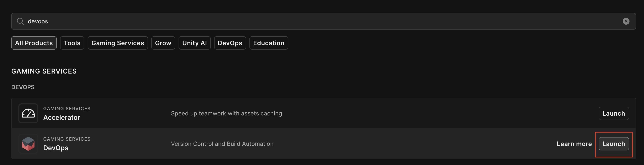Image resolution: width=644 pixels, height=165 pixels.
Task: Filter by the Gaming Services tab
Action: 118,43
